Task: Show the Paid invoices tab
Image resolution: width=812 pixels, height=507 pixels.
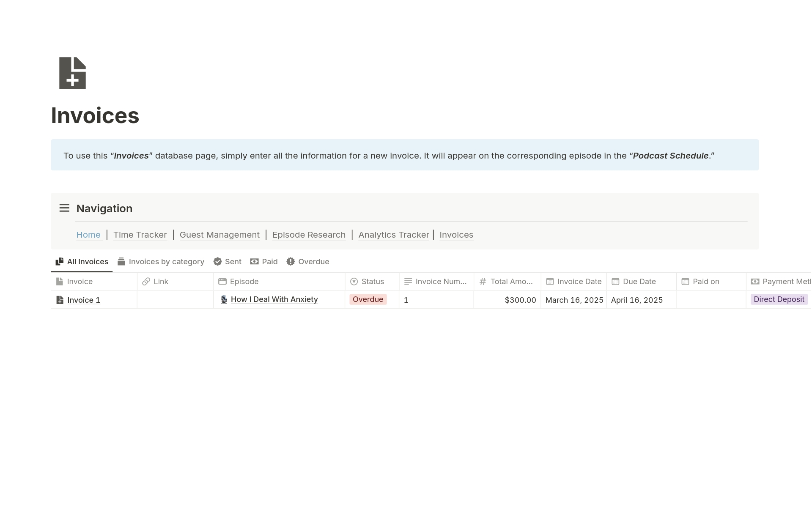Action: point(264,262)
